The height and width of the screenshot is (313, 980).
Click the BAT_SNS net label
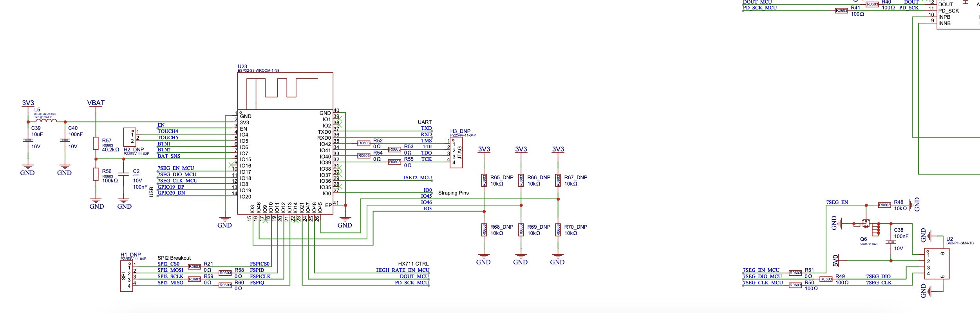point(169,156)
